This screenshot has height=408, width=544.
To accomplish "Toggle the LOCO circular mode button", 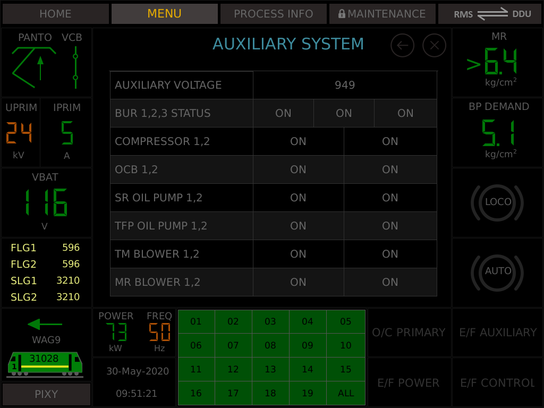I will point(497,202).
